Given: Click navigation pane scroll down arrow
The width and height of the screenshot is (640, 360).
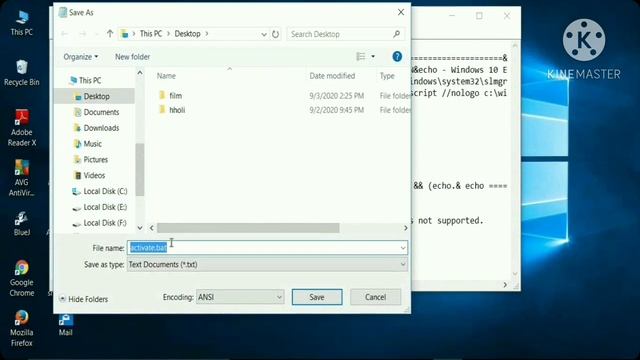Looking at the screenshot, I should coord(140,228).
